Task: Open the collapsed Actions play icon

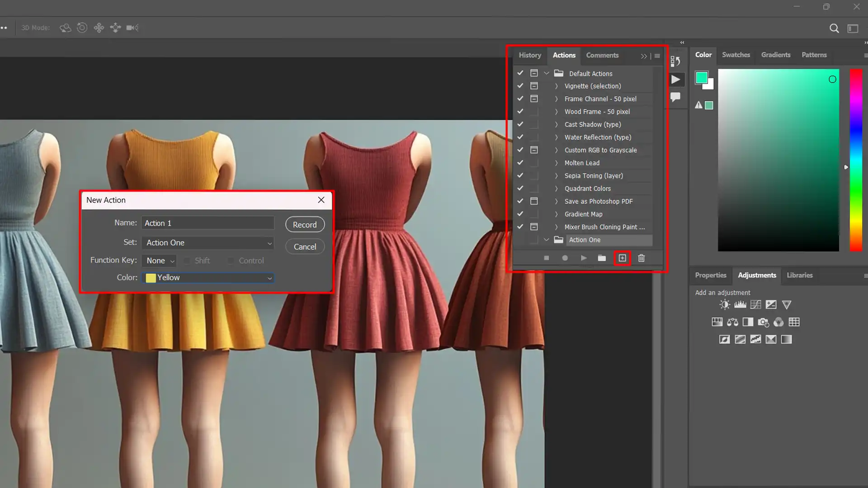Action: (x=675, y=80)
